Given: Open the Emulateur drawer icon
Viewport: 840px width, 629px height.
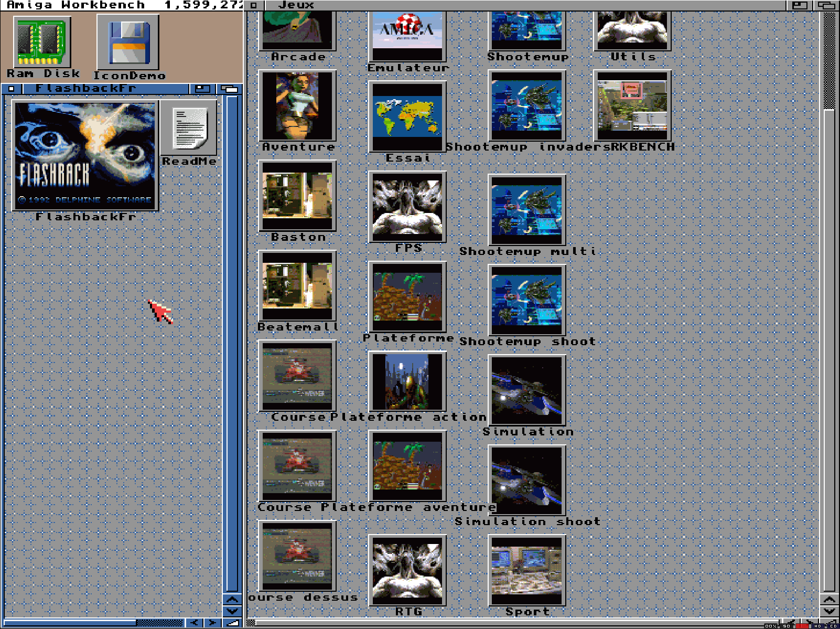Looking at the screenshot, I should click(x=407, y=36).
